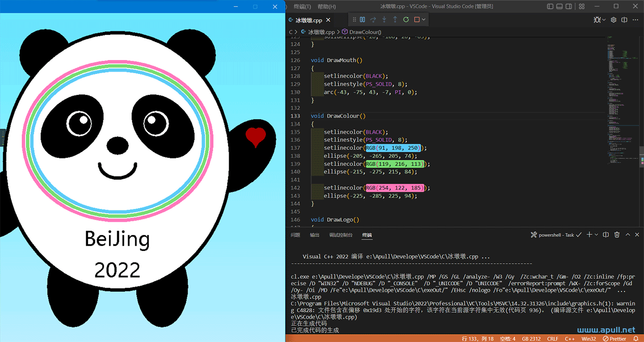Maximize the panel with up chevron
644x342 pixels.
[627, 234]
